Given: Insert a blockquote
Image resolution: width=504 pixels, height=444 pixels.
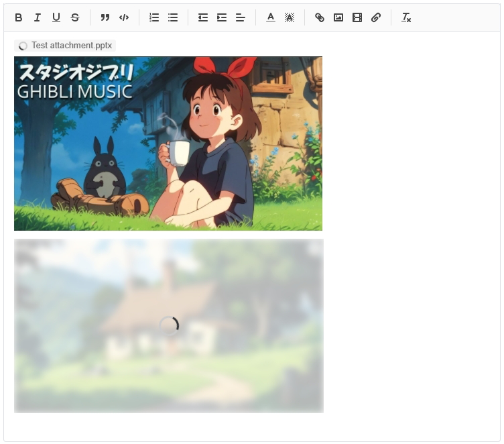Looking at the screenshot, I should 105,17.
